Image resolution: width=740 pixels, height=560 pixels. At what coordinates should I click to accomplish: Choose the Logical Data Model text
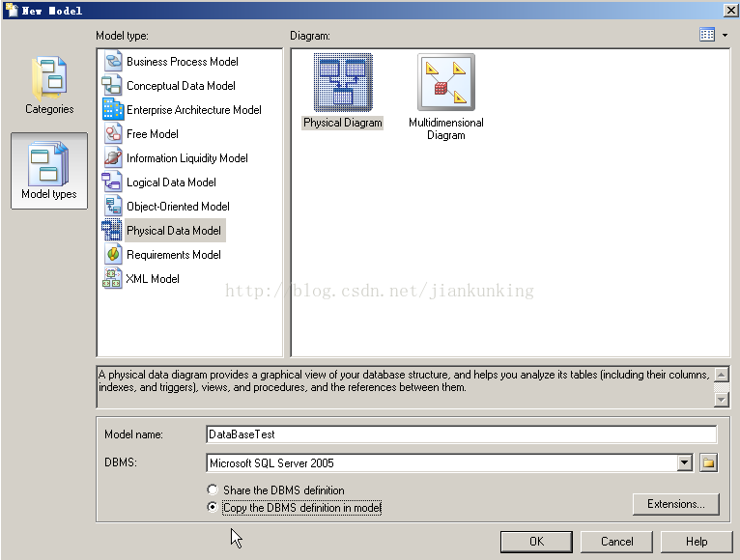click(x=171, y=182)
